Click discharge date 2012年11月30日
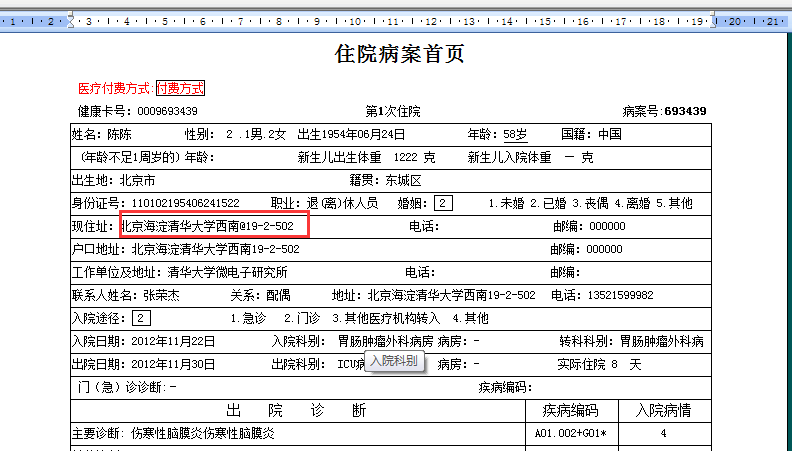The height and width of the screenshot is (451, 792). pos(173,365)
